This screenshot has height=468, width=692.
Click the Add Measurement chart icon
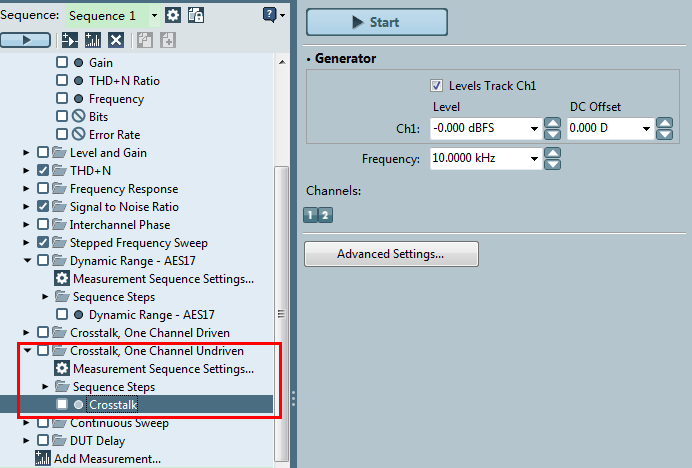42,458
